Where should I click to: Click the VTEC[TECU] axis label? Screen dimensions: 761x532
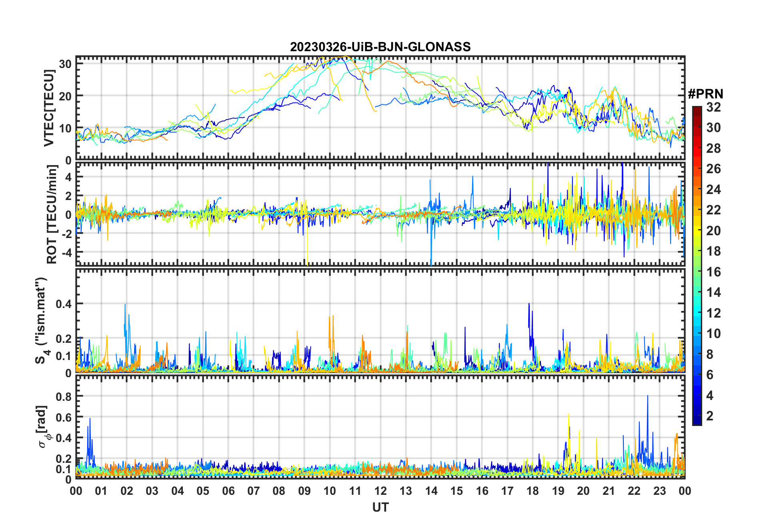tap(49, 108)
